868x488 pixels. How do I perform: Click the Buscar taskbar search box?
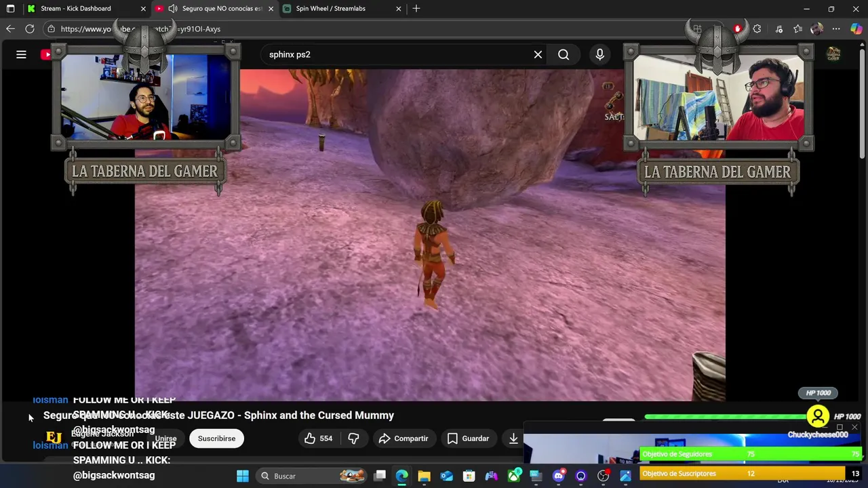[x=313, y=476]
